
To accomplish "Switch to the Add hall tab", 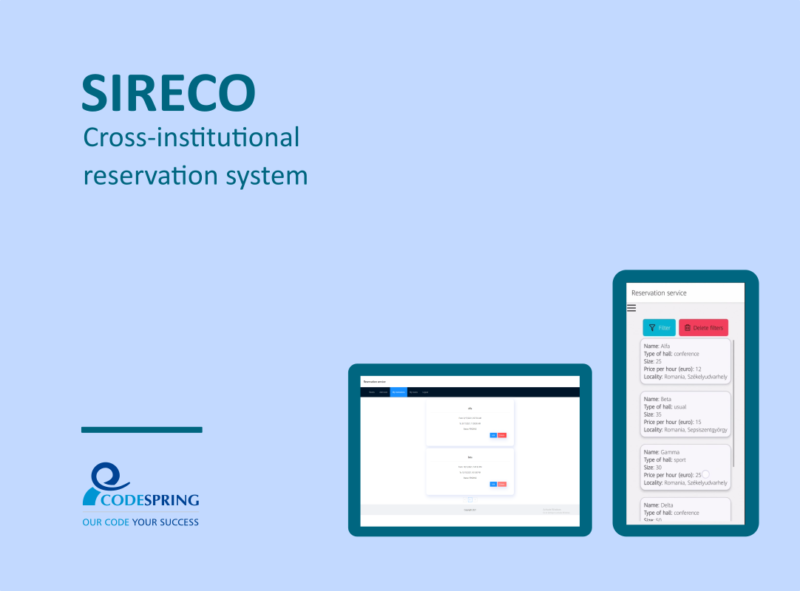I will pos(384,392).
